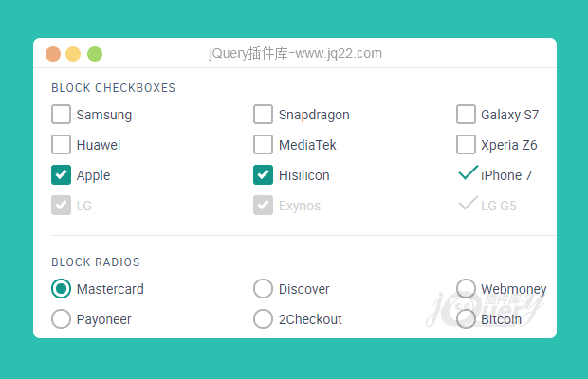Select the MediaTek checkbox
Image resolution: width=588 pixels, height=379 pixels.
pos(263,145)
